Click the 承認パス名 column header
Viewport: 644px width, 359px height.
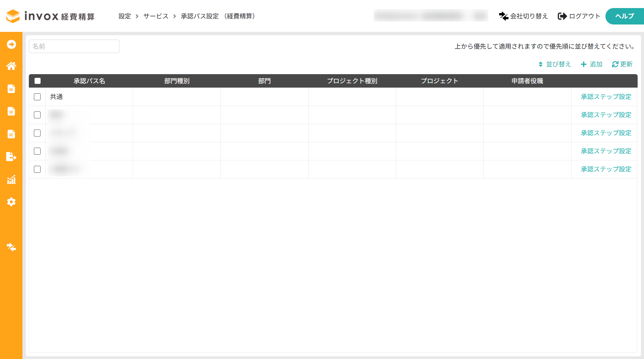[x=89, y=81]
